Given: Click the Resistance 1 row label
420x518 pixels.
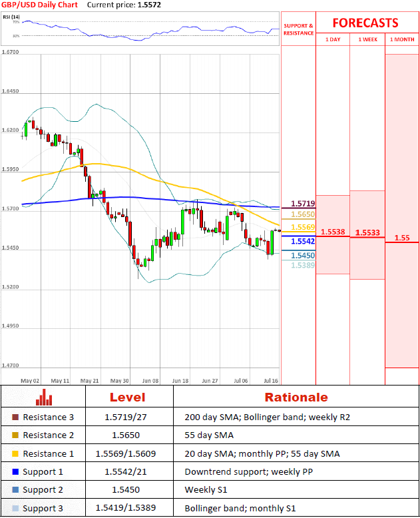Looking at the screenshot, I should [x=48, y=453].
